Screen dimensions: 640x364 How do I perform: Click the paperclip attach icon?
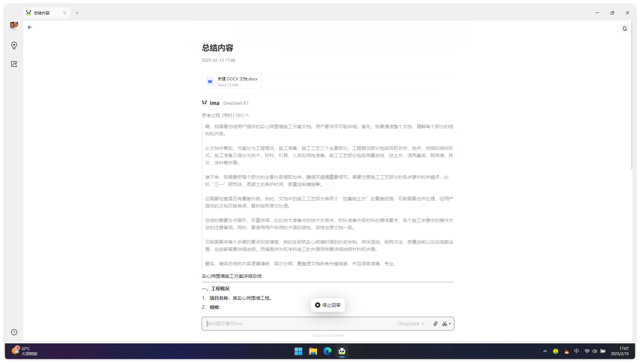click(x=436, y=324)
